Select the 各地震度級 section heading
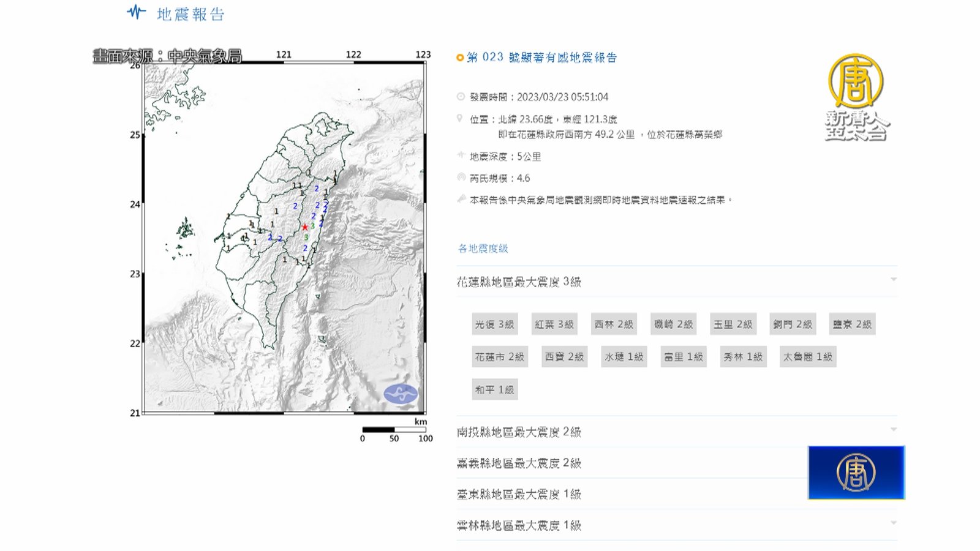 [483, 249]
